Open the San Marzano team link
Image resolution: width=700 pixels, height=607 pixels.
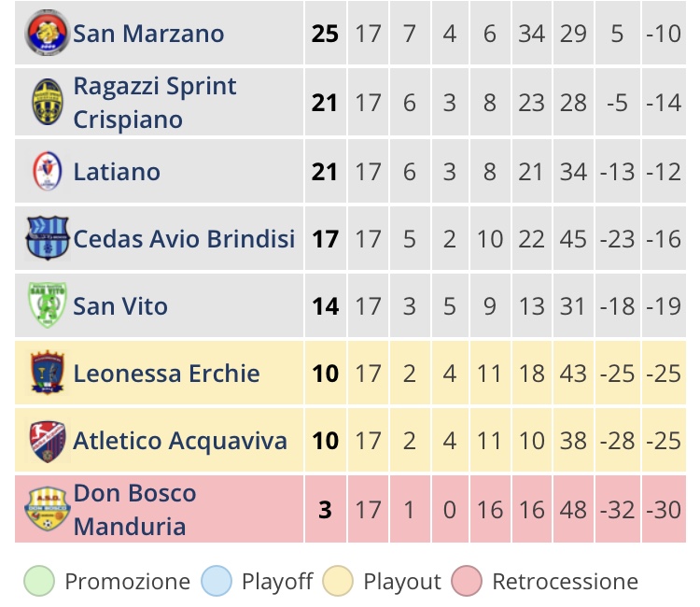pos(148,34)
